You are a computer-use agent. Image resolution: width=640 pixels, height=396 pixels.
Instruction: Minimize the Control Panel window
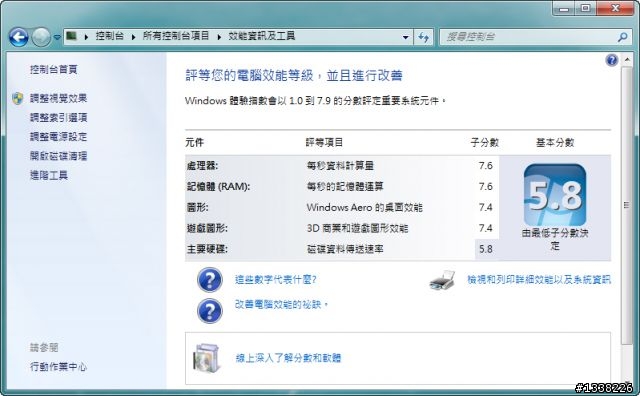tap(564, 8)
